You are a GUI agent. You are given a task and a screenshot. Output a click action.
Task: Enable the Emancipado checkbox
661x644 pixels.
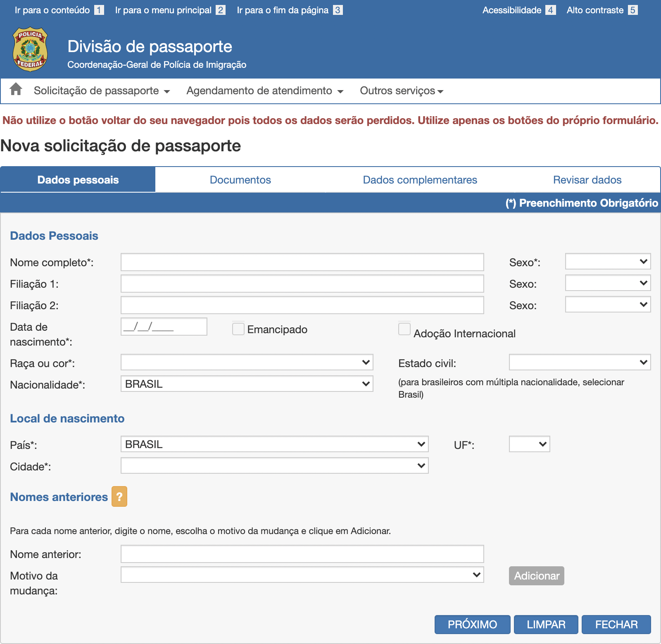238,329
